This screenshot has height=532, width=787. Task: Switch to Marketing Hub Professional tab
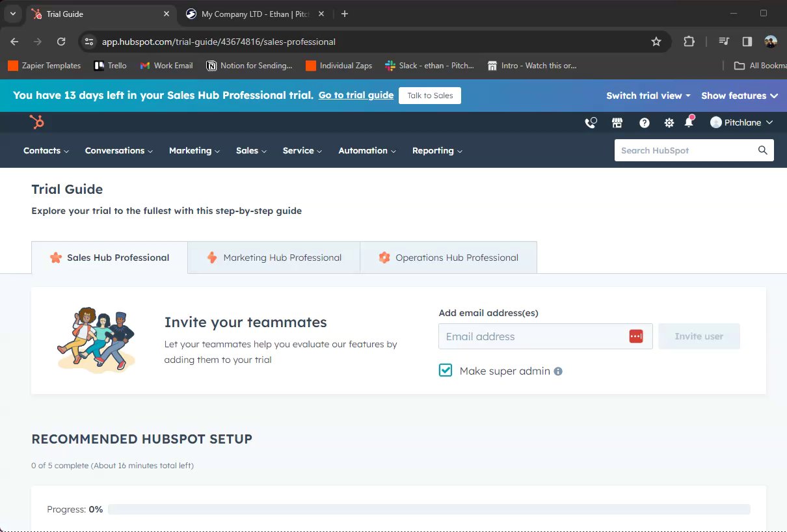tap(274, 258)
